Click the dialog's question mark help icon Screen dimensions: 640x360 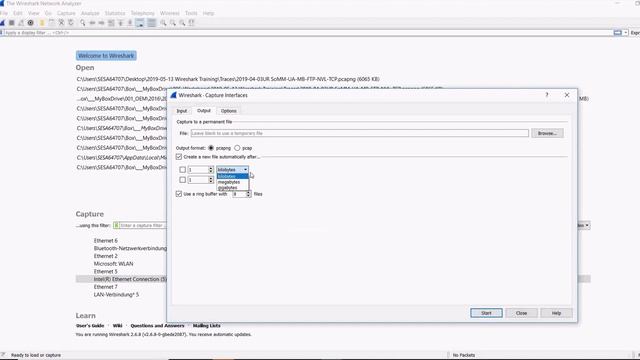[x=547, y=95]
